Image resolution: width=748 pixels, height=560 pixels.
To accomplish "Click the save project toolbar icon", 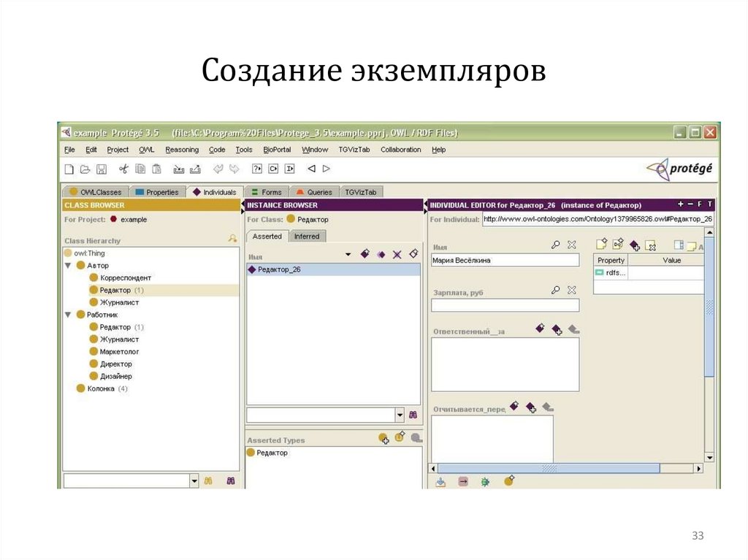I will coord(102,169).
